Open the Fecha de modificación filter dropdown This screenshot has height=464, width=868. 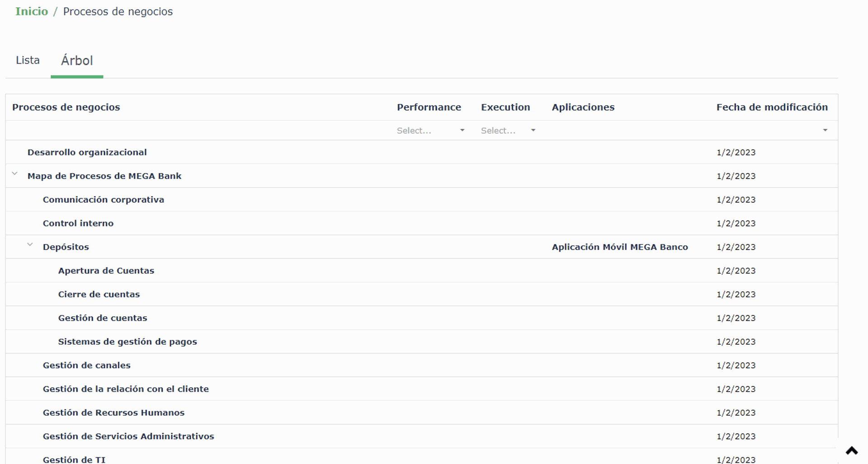(825, 131)
